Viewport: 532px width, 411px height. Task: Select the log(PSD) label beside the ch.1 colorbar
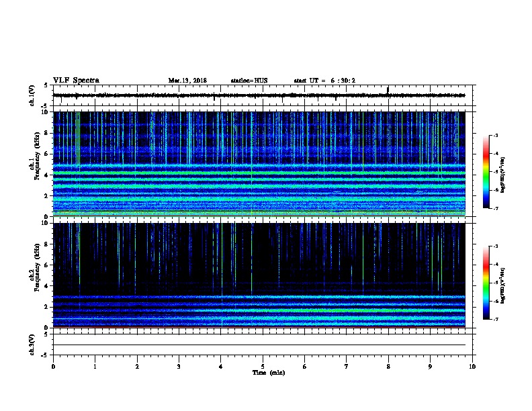[x=502, y=175]
